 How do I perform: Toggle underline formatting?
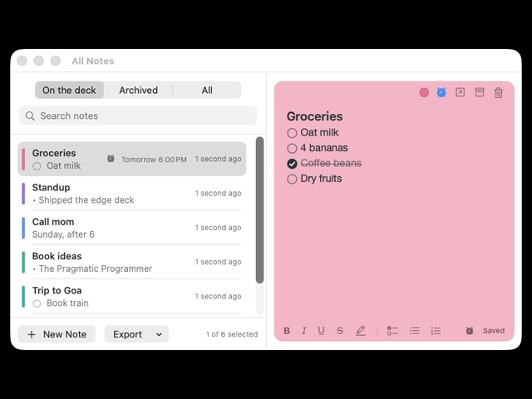(322, 331)
